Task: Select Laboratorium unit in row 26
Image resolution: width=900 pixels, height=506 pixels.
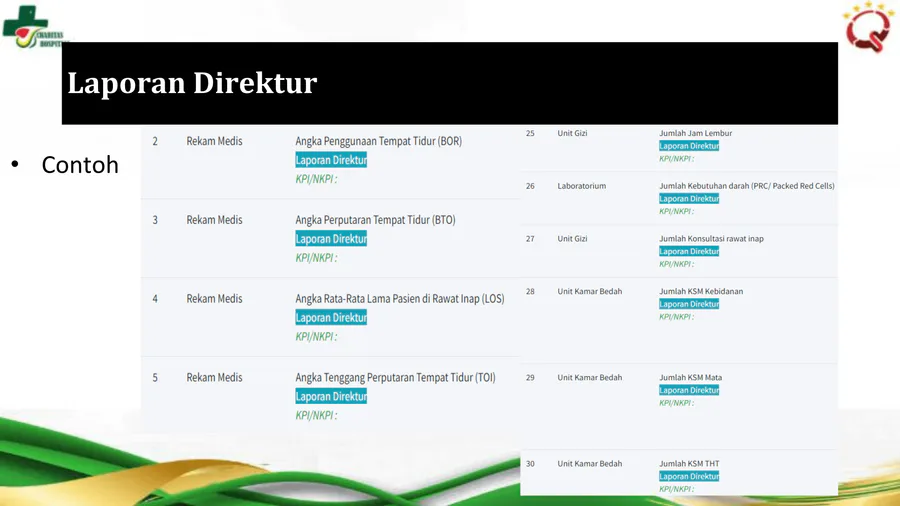Action: [x=581, y=186]
